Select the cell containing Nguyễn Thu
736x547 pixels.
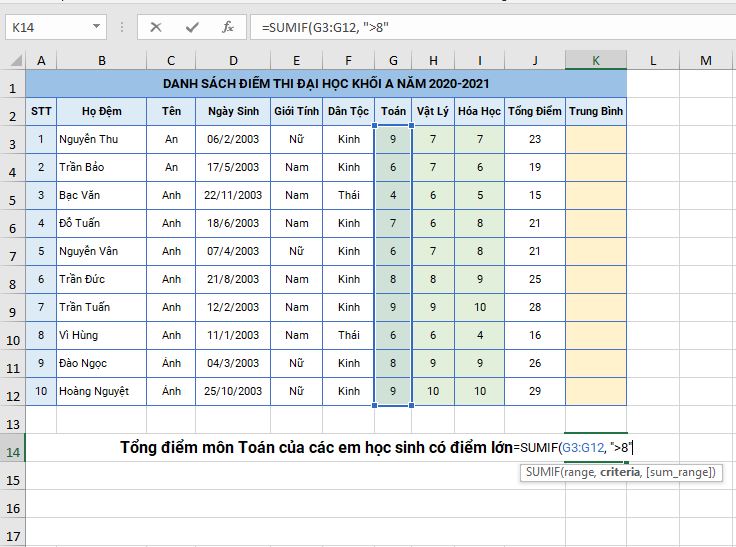pyautogui.click(x=102, y=139)
